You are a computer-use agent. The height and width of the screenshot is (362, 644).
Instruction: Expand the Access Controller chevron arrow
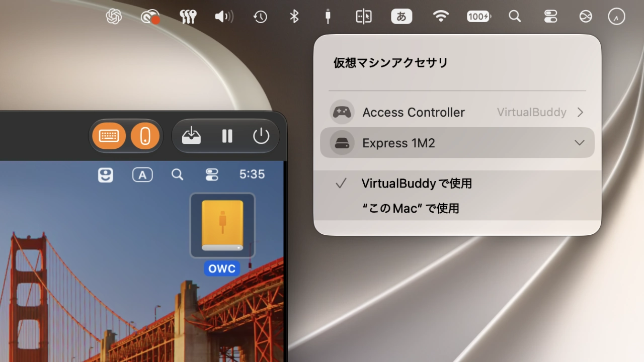pos(580,112)
